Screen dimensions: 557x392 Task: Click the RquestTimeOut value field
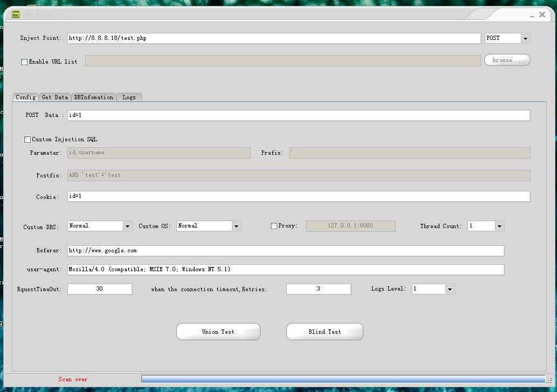(100, 289)
